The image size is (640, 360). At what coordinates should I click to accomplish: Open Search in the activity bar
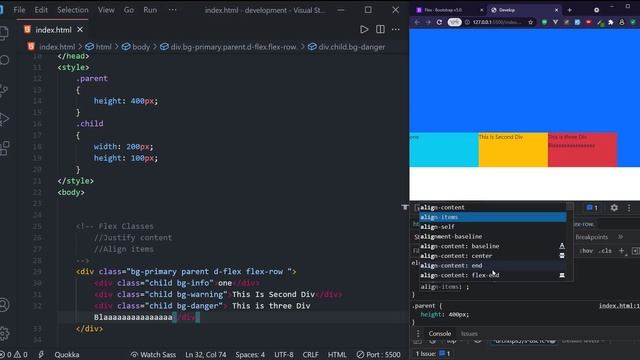pyautogui.click(x=4, y=60)
